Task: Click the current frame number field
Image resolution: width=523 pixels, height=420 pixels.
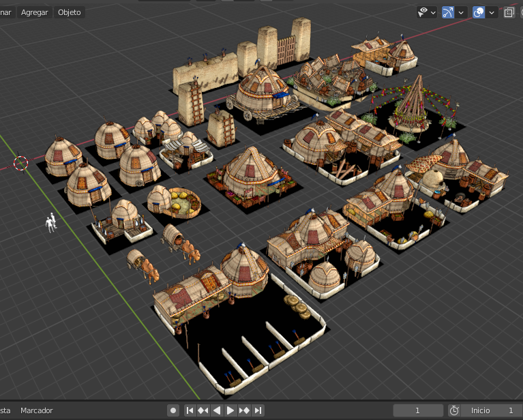Action: coord(418,410)
